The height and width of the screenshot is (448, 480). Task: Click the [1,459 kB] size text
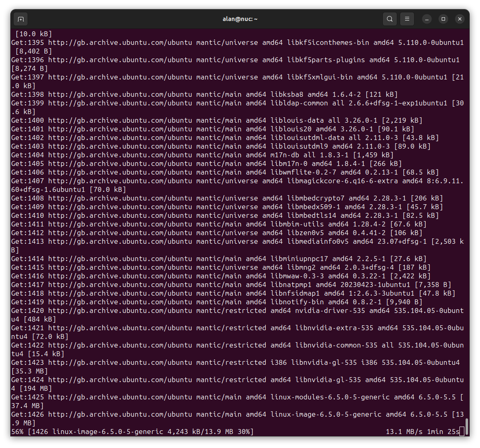373,155
